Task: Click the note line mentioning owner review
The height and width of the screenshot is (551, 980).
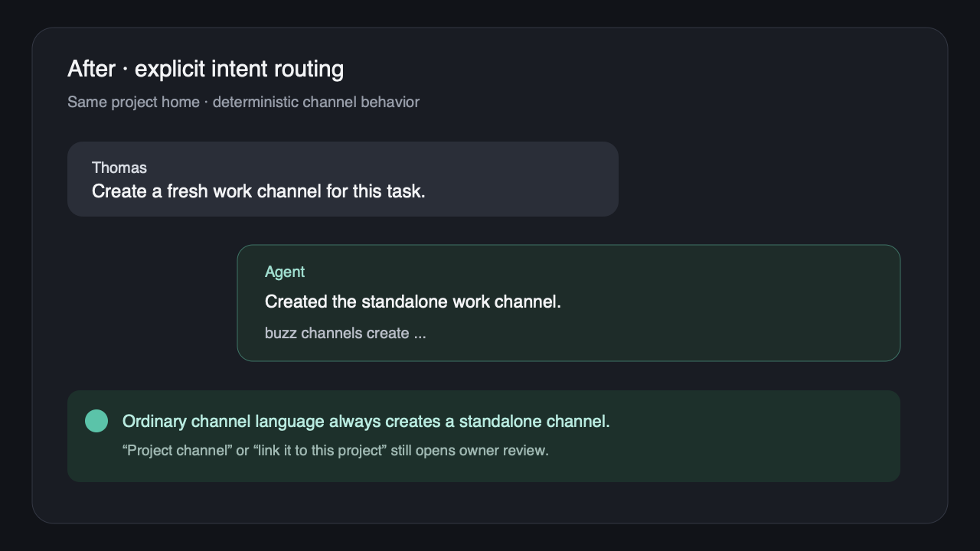Action: point(335,450)
